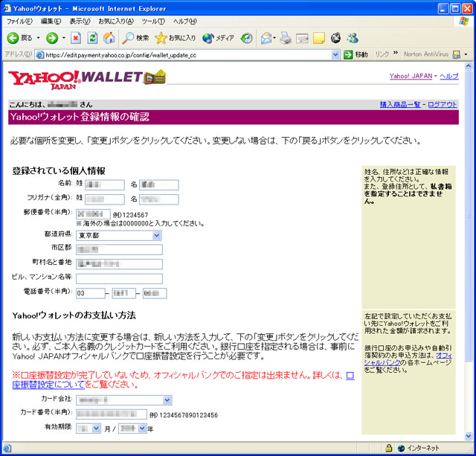476x456 pixels.
Task: Click the SSL padlock status bar icon
Action: tap(388, 448)
